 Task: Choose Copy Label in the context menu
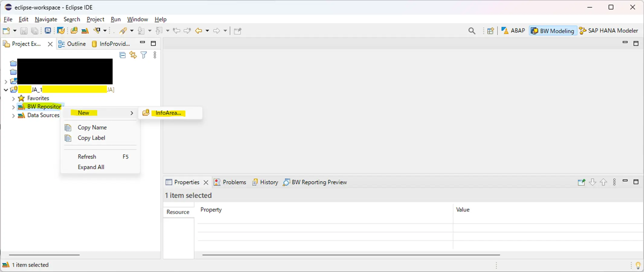[x=100, y=138]
